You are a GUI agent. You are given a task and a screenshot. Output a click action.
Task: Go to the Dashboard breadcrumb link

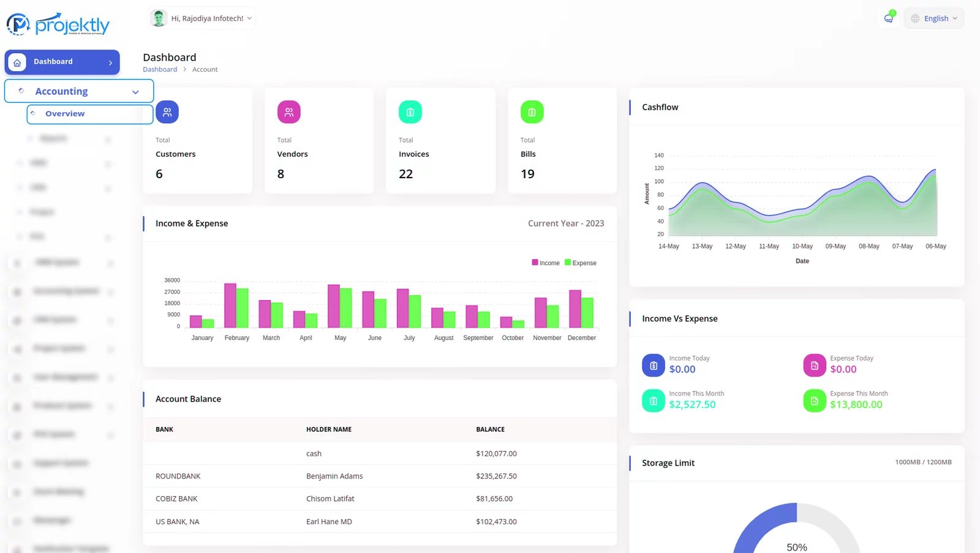(160, 69)
